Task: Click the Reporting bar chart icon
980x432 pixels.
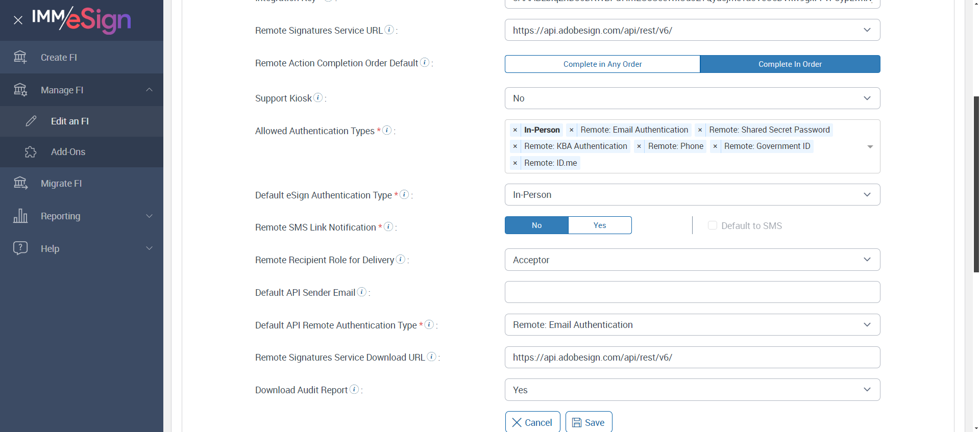Action: pyautogui.click(x=20, y=216)
